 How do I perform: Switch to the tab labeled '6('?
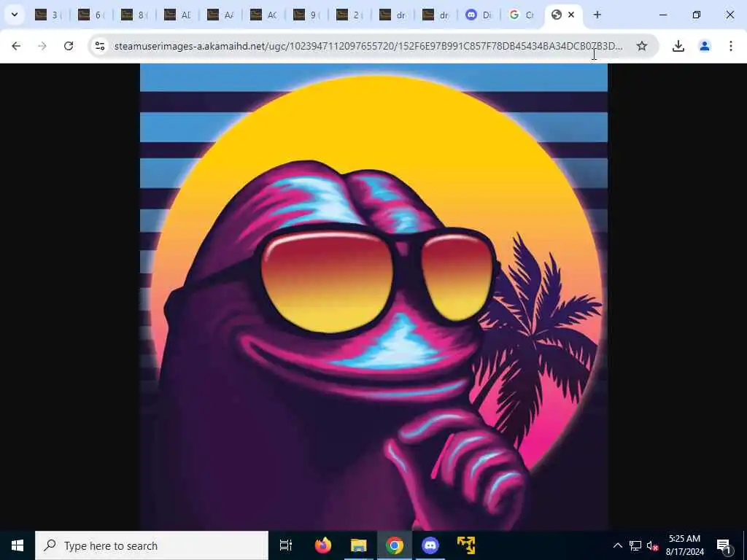pyautogui.click(x=91, y=15)
